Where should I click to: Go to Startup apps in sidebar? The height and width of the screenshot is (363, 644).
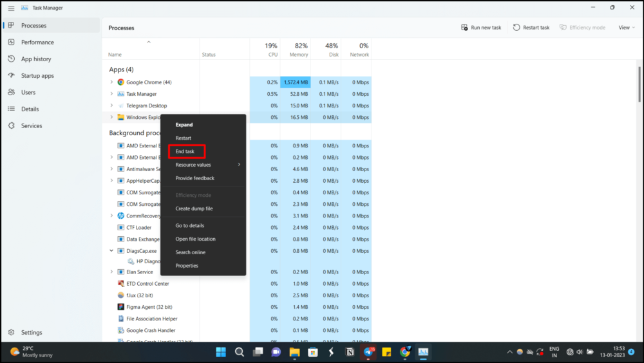(x=37, y=75)
